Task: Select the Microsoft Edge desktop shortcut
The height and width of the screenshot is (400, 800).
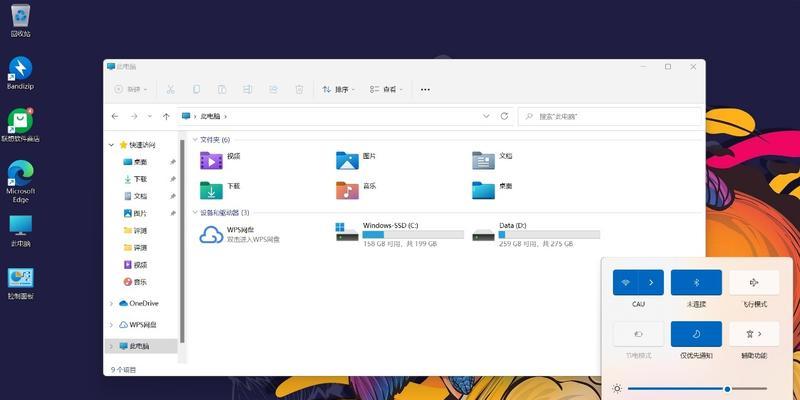Action: tap(20, 181)
